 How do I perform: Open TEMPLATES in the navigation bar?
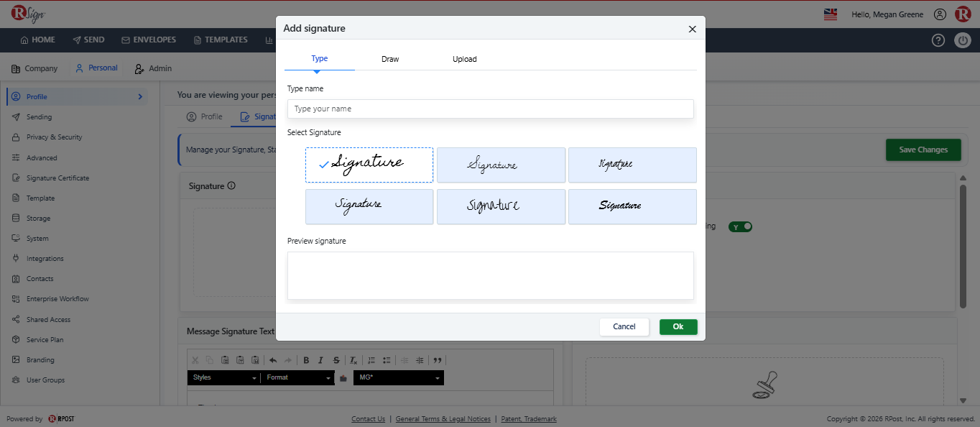coord(221,40)
